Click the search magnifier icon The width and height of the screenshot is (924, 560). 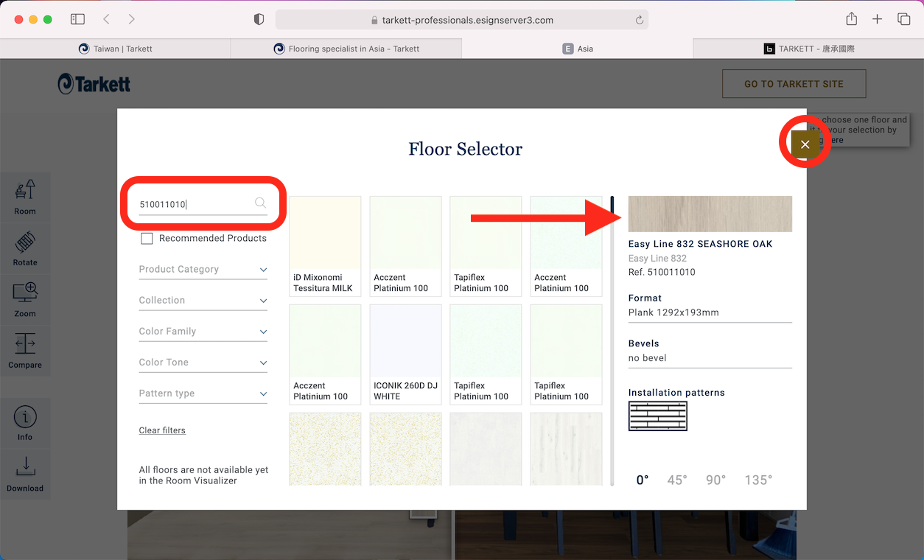(260, 203)
